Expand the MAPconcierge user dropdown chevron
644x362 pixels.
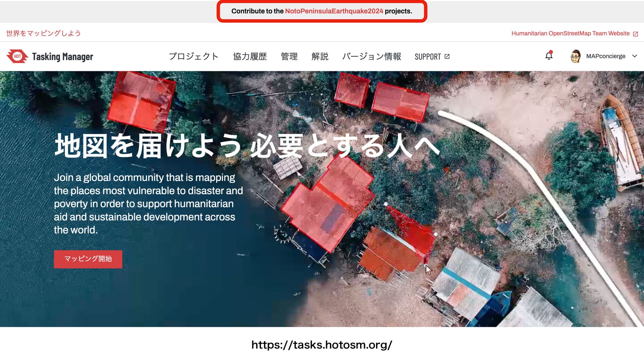(634, 56)
